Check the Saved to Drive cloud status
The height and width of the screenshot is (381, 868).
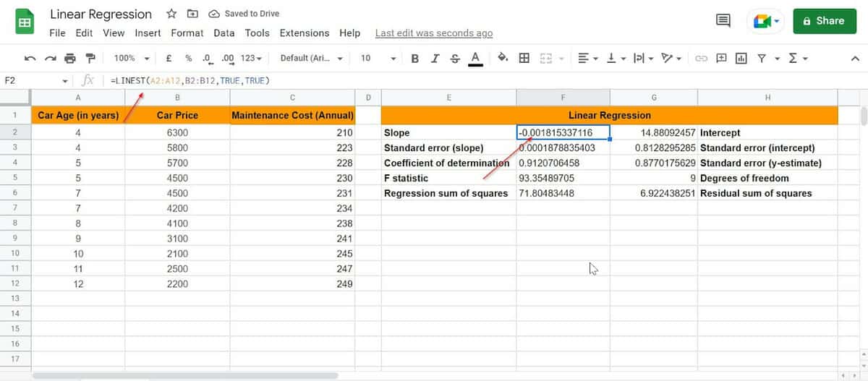(244, 14)
